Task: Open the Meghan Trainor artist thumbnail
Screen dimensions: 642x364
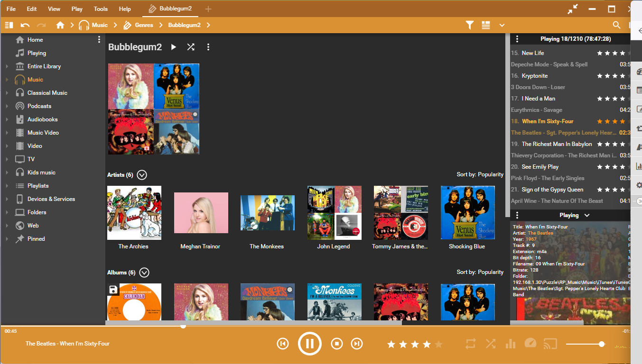Action: point(201,213)
